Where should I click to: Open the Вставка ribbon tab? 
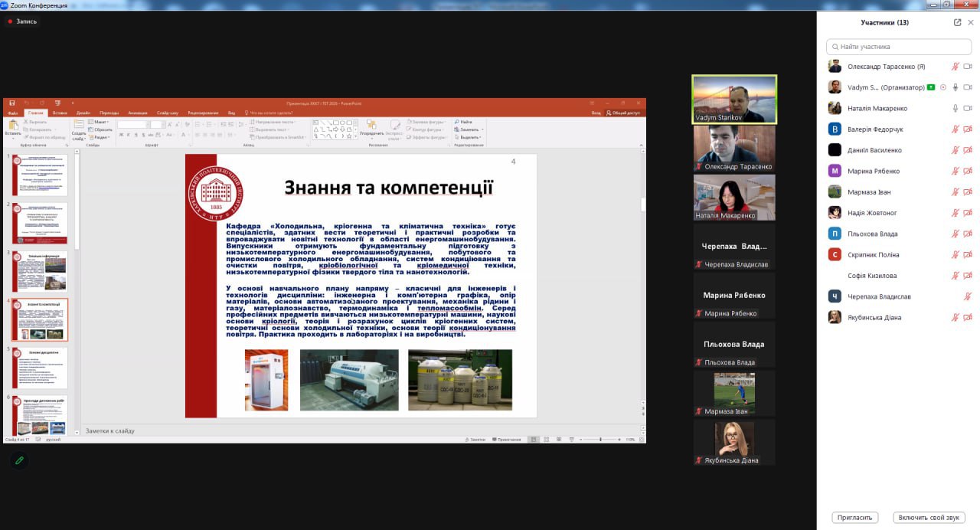60,113
